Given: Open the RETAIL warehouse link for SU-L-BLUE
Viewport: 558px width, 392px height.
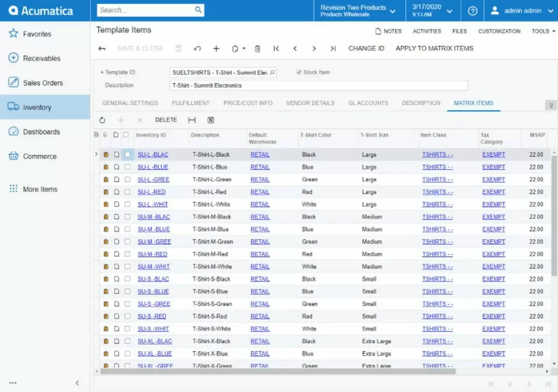Looking at the screenshot, I should (260, 167).
